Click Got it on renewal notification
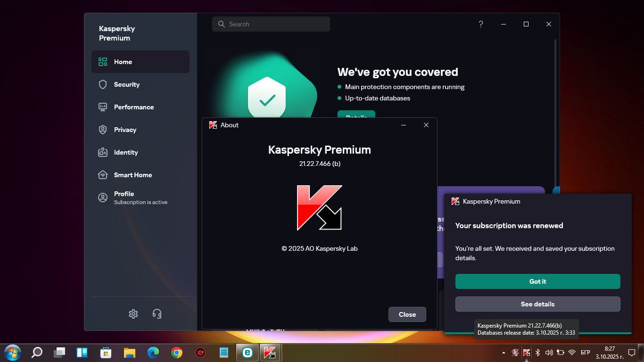This screenshot has width=644, height=362. [x=537, y=281]
